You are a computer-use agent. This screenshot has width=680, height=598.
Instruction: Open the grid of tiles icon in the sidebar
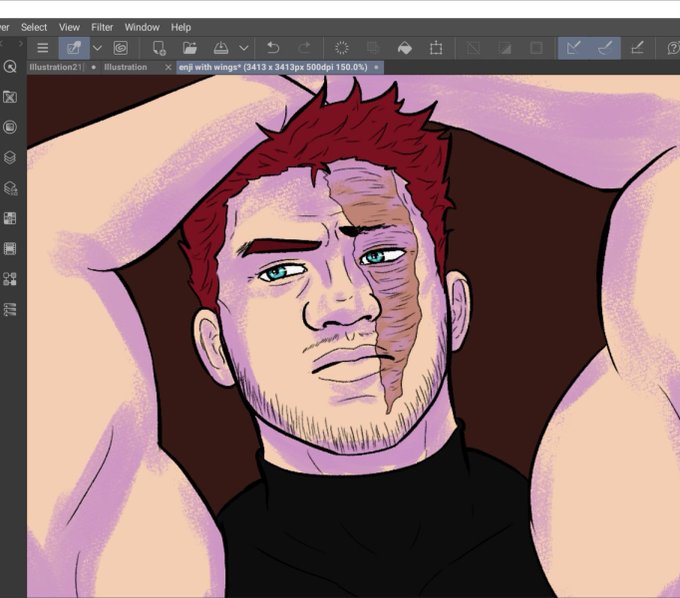pyautogui.click(x=10, y=218)
